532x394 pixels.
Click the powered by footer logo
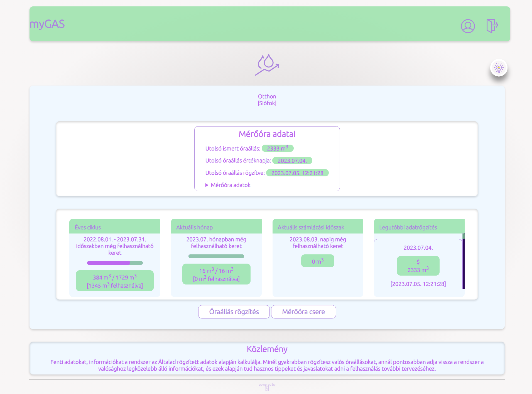click(x=267, y=387)
